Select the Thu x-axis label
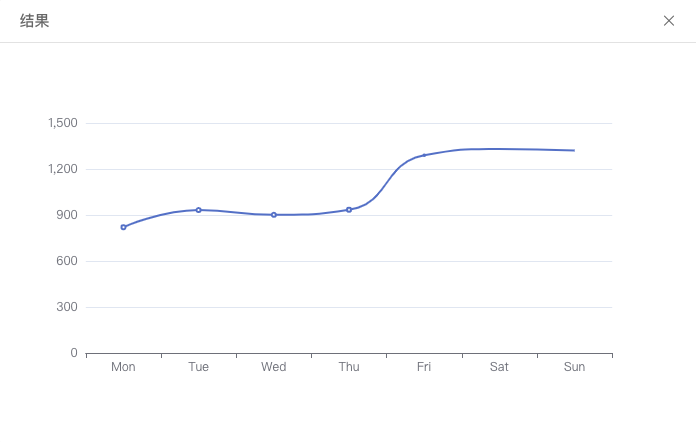696x442 pixels. (349, 367)
